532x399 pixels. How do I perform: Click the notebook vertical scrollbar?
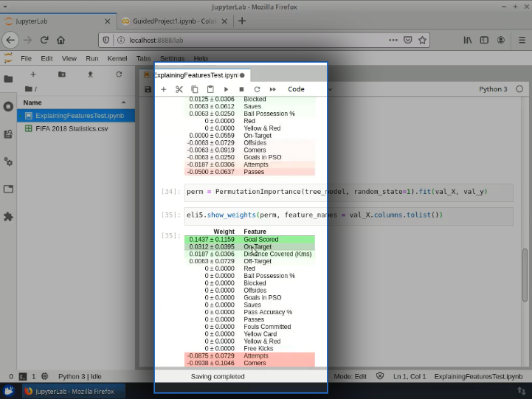[525, 275]
